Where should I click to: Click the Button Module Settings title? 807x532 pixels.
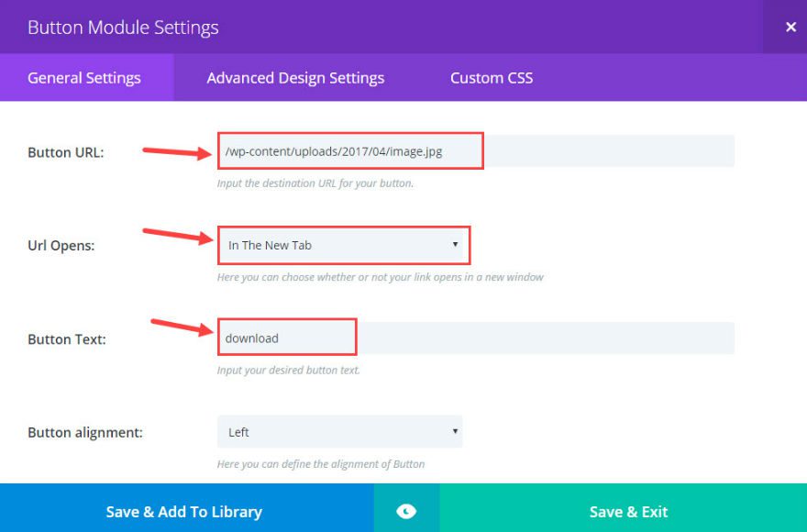[x=123, y=28]
